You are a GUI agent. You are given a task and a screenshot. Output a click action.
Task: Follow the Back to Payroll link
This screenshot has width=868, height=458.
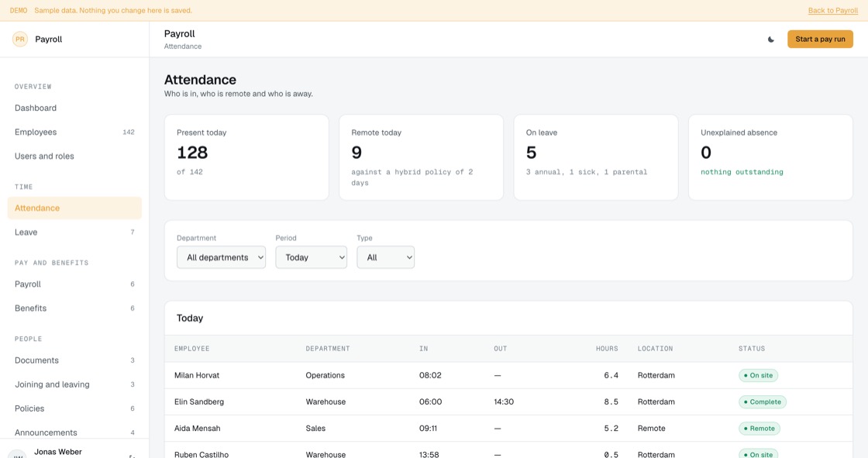pos(832,11)
